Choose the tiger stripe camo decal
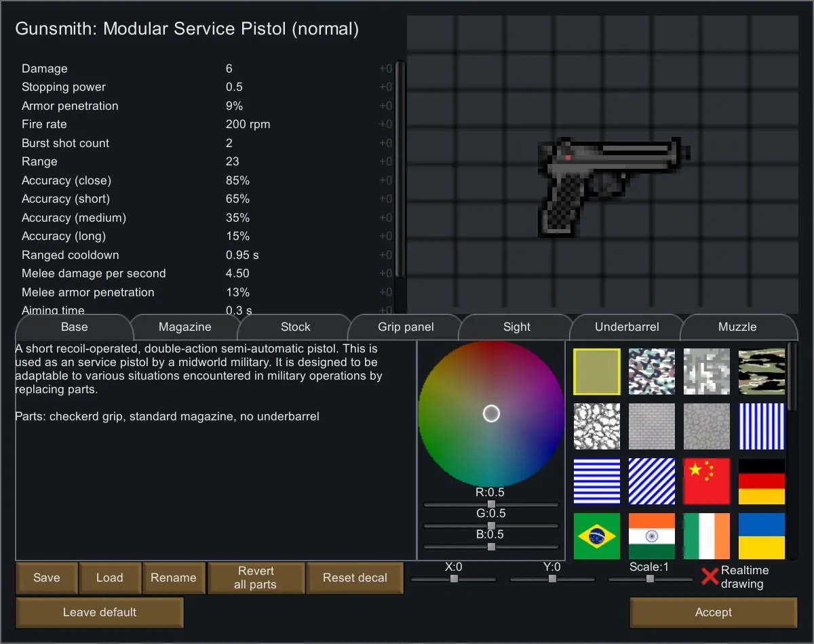The height and width of the screenshot is (644, 814). coord(761,371)
